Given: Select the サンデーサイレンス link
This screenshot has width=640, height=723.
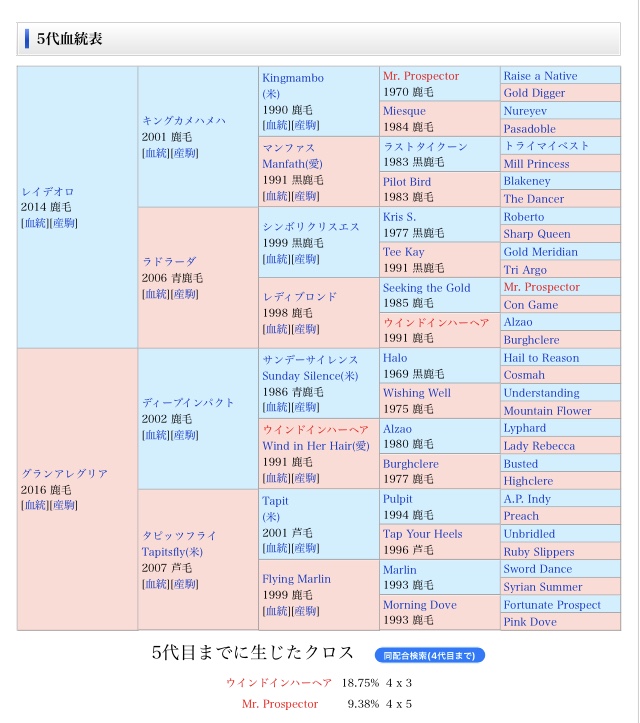Looking at the screenshot, I should [x=310, y=360].
